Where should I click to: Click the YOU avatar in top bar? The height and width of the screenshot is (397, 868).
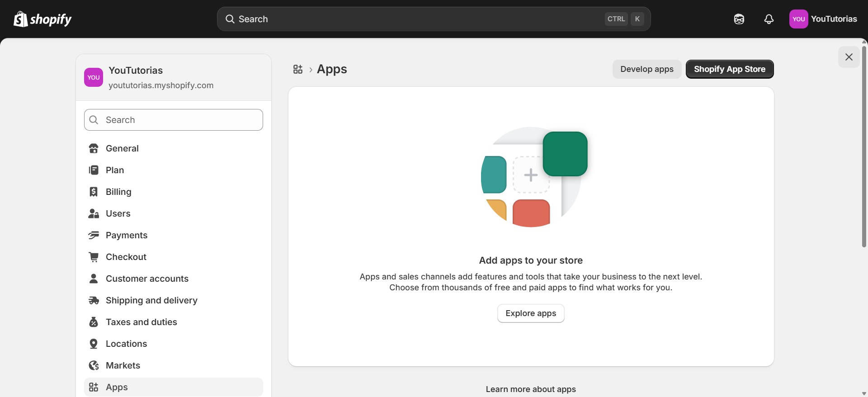[799, 19]
